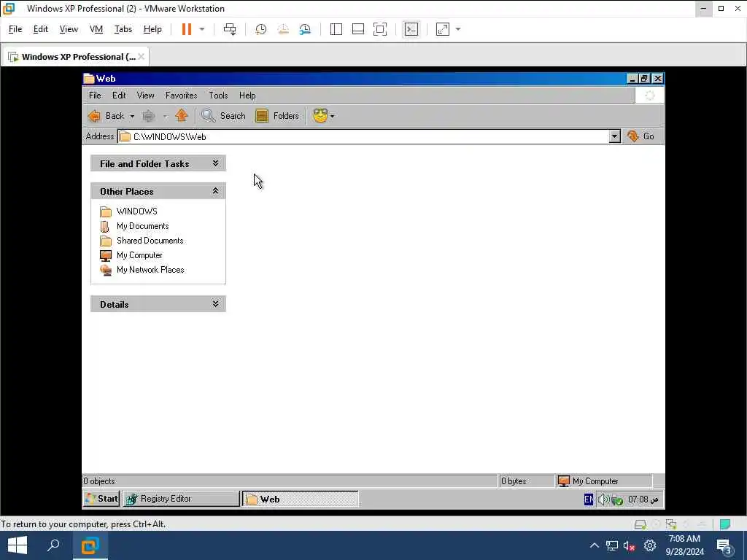Click the Windows taskbar search icon
The image size is (747, 560).
pyautogui.click(x=53, y=545)
